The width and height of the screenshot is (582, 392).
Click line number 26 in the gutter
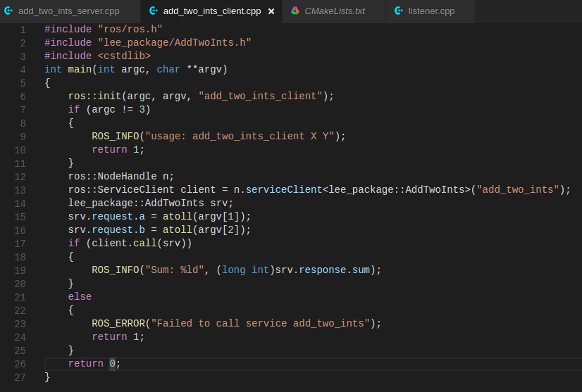pyautogui.click(x=20, y=364)
